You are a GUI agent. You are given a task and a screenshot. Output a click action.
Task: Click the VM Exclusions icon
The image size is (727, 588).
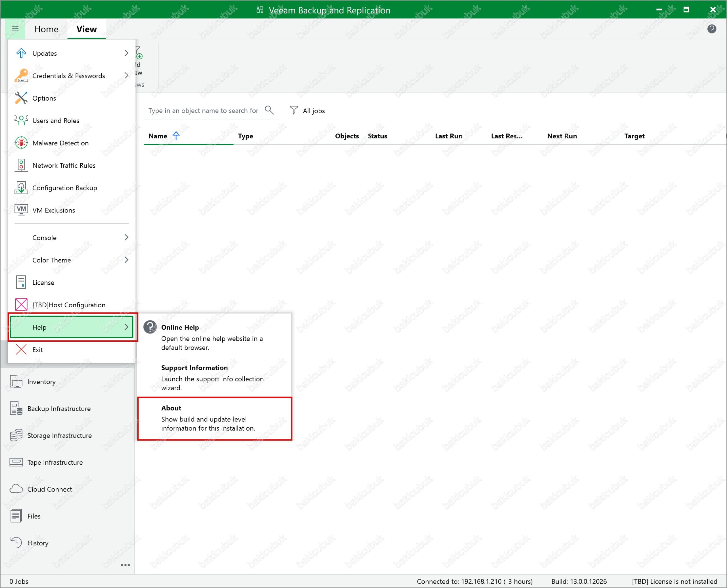click(x=21, y=210)
